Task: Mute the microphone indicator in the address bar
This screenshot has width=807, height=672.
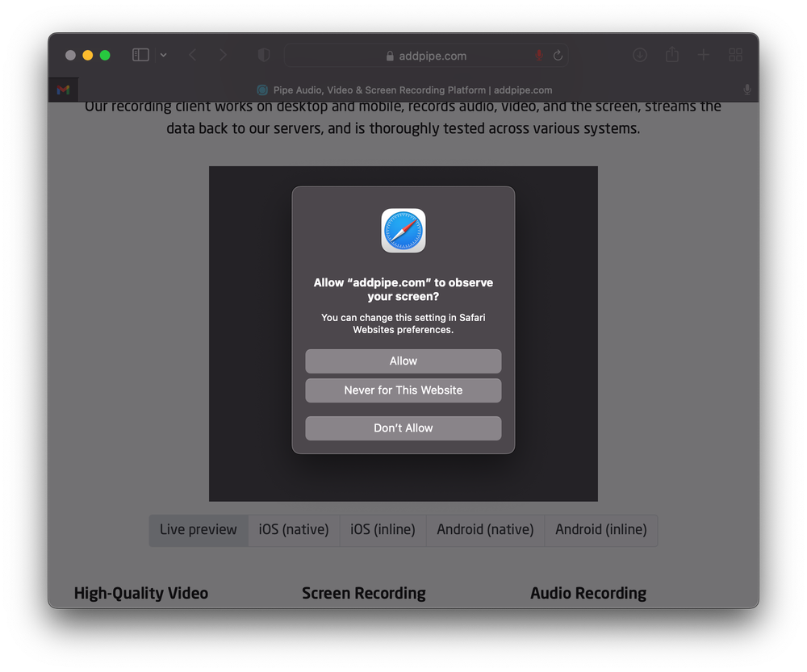Action: click(538, 55)
